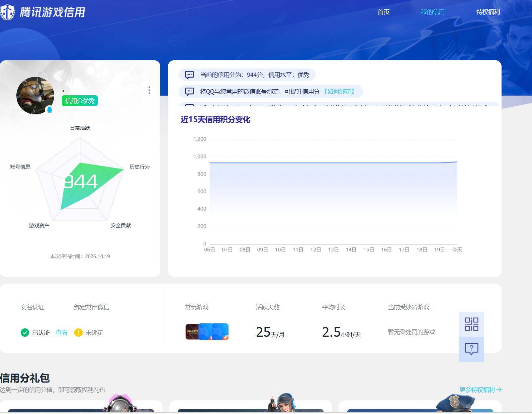Open the 更多特权福利 link

coord(480,390)
